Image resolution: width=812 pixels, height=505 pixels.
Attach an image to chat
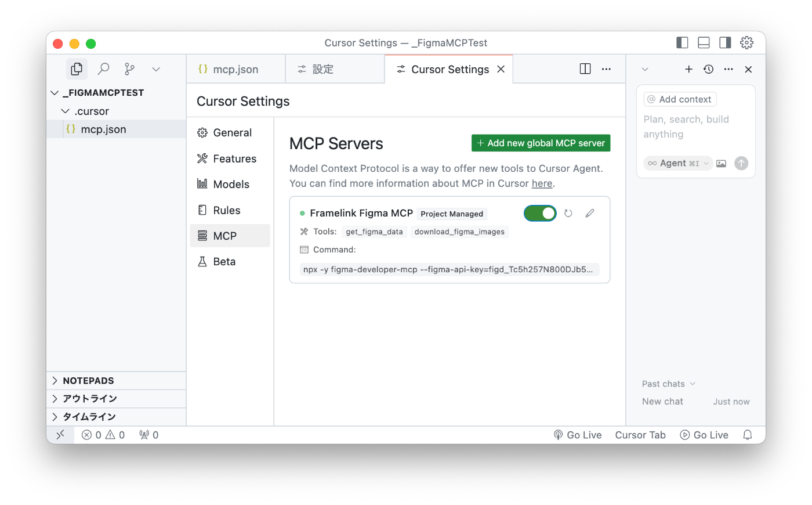[721, 163]
